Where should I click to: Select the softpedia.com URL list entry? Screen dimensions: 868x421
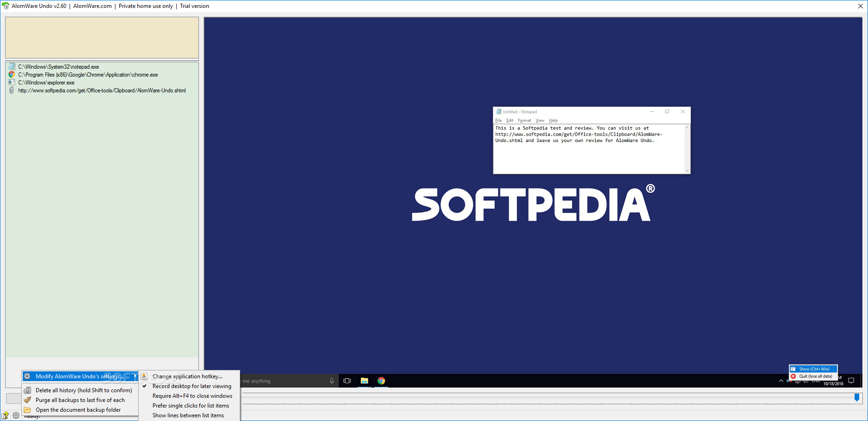[102, 90]
